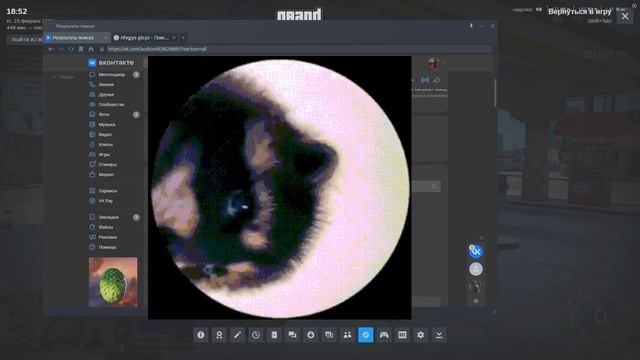The width and height of the screenshot is (640, 360).
Task: Open Мессенджер in VK sidebar
Action: (111, 75)
